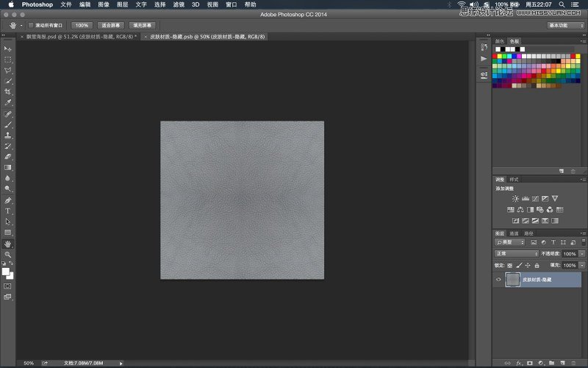The image size is (588, 368).
Task: Select the Pen tool
Action: tap(8, 200)
